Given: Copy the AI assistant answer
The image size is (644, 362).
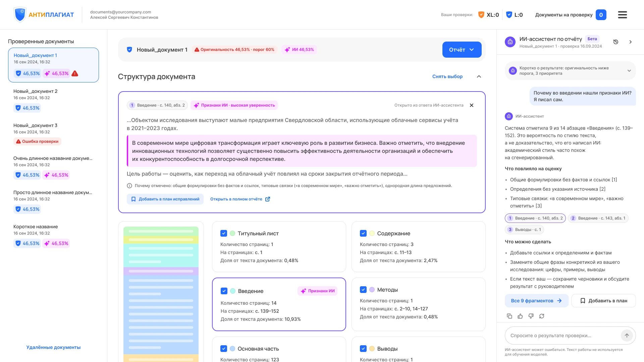Looking at the screenshot, I should [x=509, y=316].
